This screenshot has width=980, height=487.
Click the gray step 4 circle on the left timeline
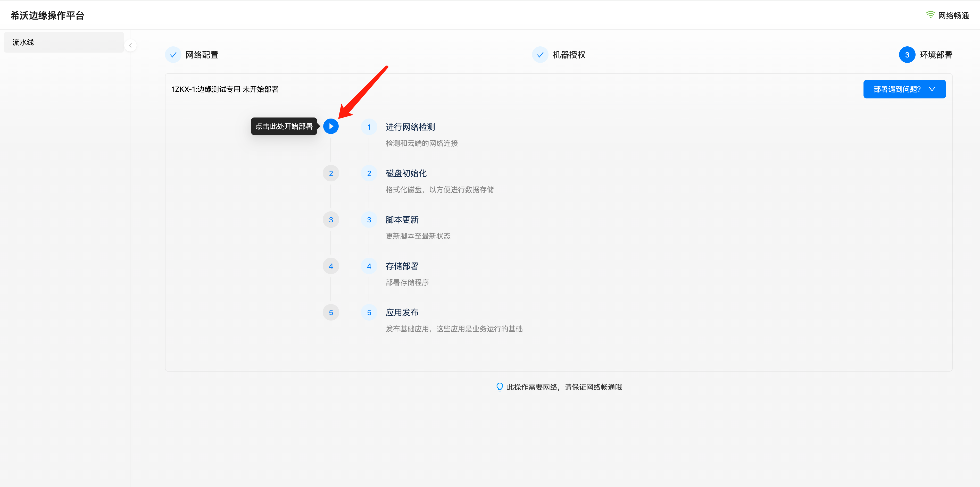tap(331, 266)
